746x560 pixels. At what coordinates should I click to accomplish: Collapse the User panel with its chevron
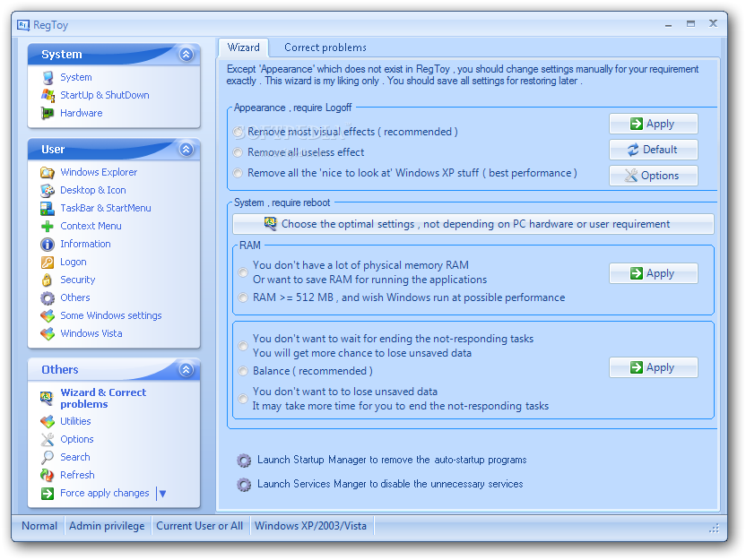coord(186,150)
